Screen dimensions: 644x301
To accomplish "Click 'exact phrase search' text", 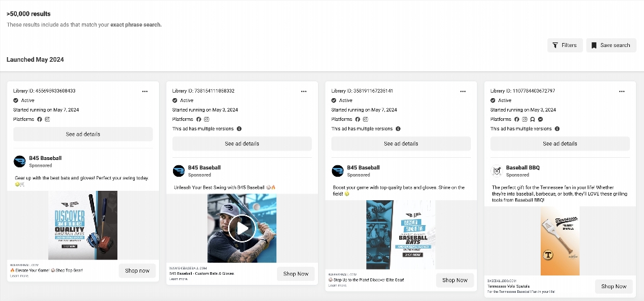I will tap(136, 25).
